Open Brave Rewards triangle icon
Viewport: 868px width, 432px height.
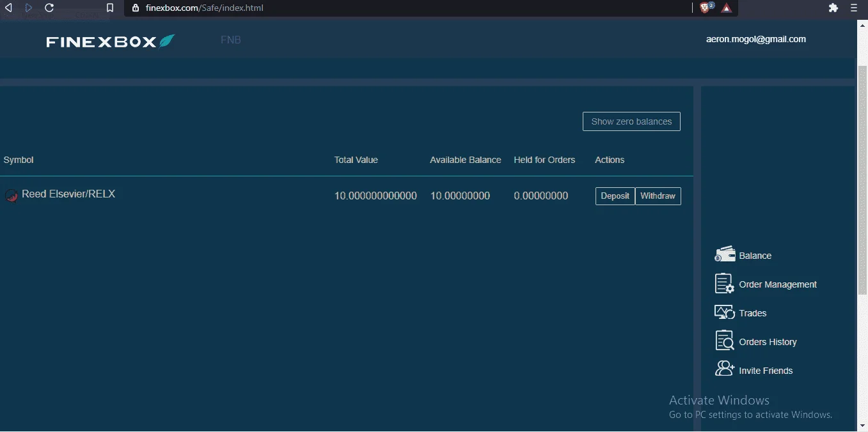tap(727, 8)
